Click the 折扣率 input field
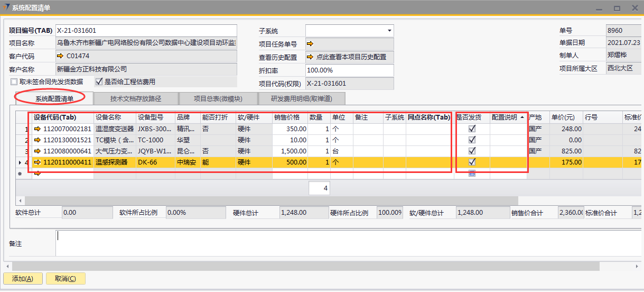Viewport: 644px width, 292px height. [x=349, y=70]
